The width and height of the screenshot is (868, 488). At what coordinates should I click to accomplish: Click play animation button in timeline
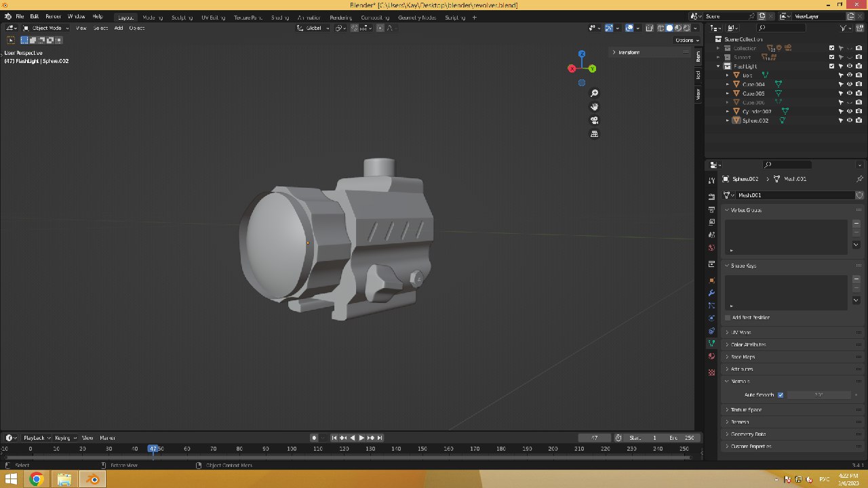point(361,438)
